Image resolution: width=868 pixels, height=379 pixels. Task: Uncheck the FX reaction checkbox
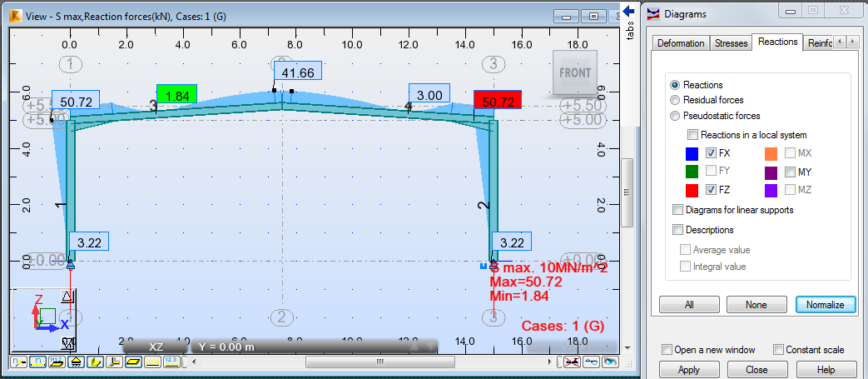tap(712, 153)
